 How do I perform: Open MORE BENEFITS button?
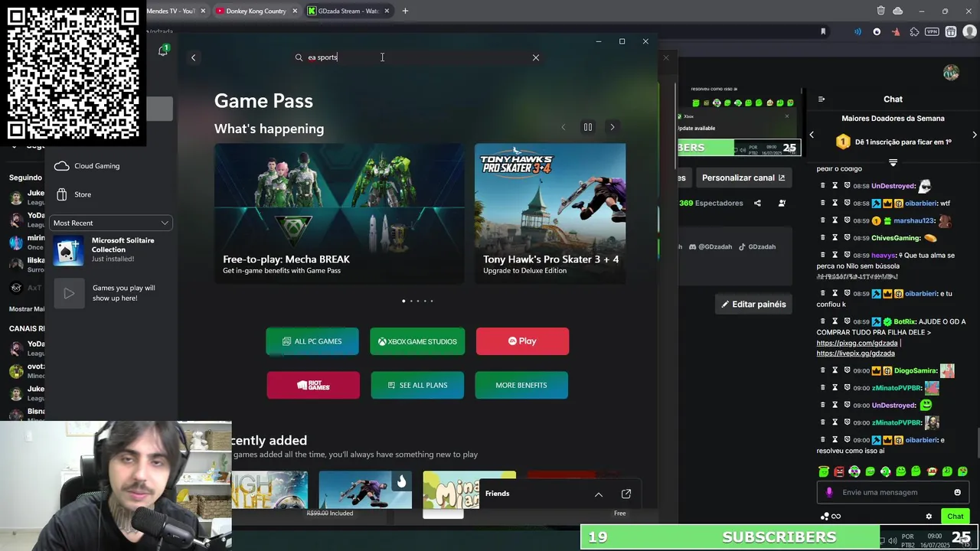coord(521,385)
